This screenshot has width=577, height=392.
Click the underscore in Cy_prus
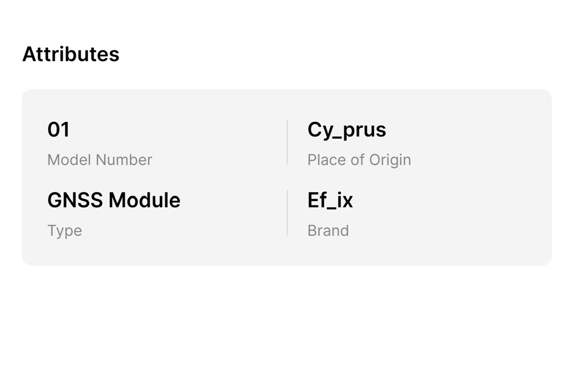(x=338, y=138)
